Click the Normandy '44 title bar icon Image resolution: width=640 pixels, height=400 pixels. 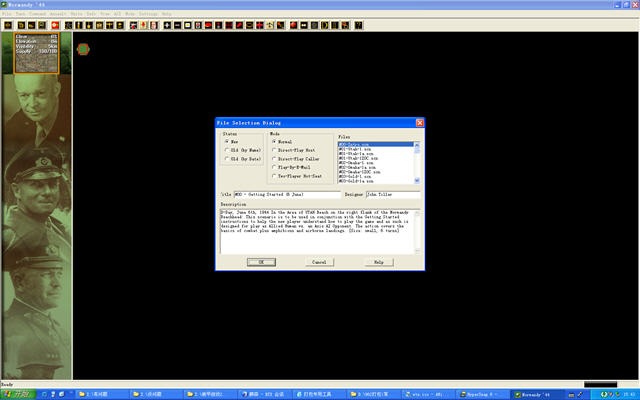pos(5,4)
